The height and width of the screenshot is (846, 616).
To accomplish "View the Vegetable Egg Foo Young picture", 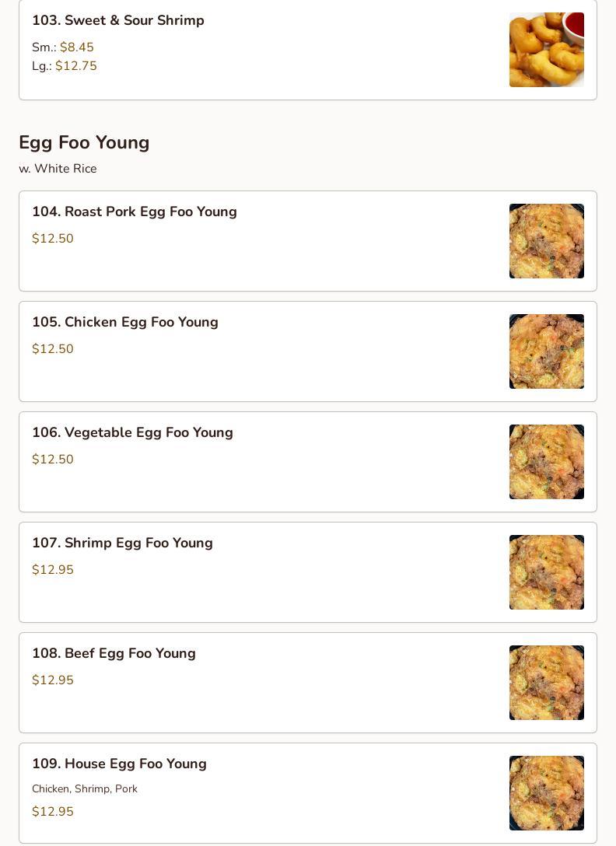I will coord(546,462).
